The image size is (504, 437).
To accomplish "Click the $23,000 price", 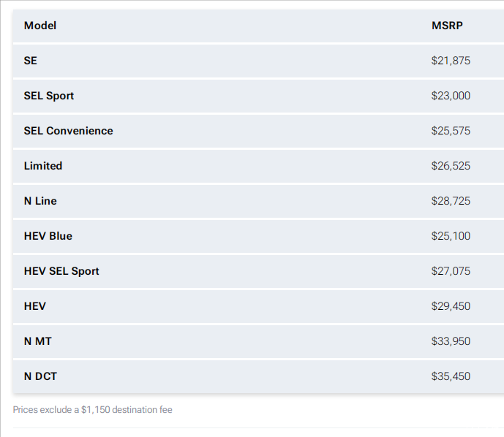I will (451, 96).
